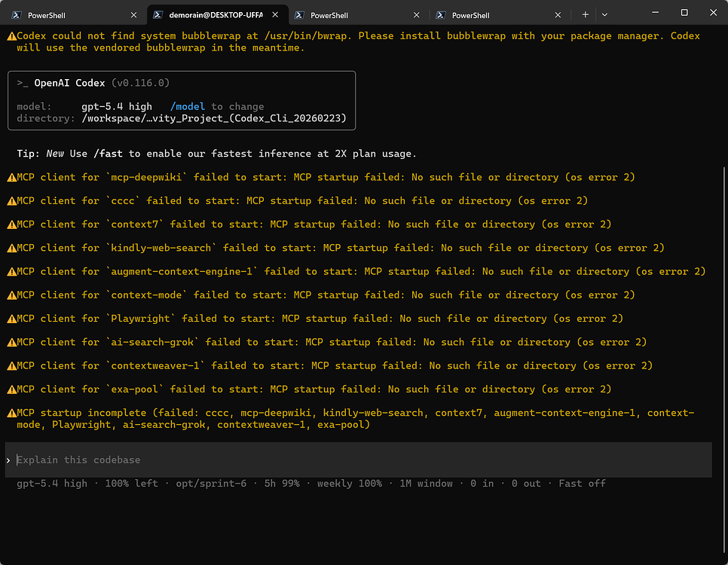The height and width of the screenshot is (565, 728).
Task: Maximize the terminal window
Action: pos(684,13)
